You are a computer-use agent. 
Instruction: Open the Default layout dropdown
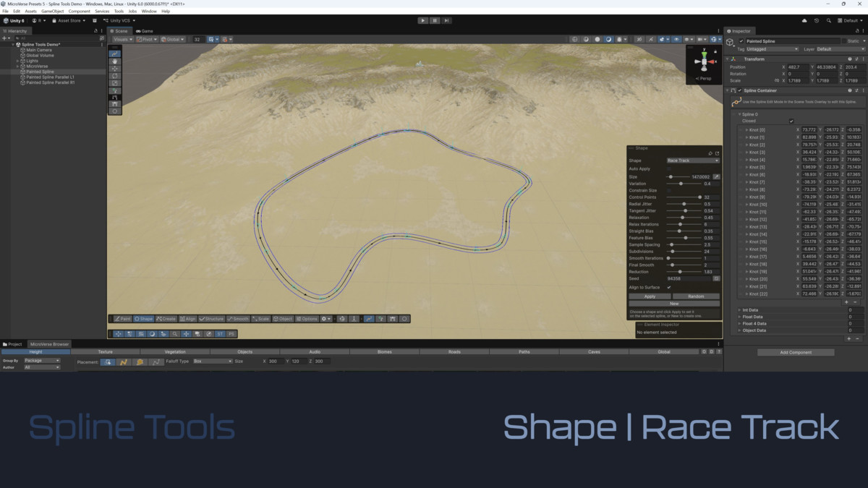point(849,20)
